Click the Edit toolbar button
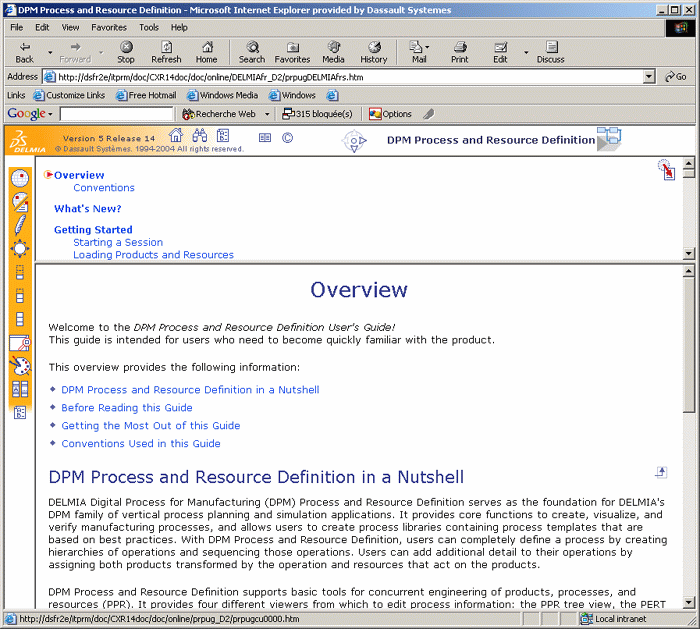The image size is (700, 629). 500,52
